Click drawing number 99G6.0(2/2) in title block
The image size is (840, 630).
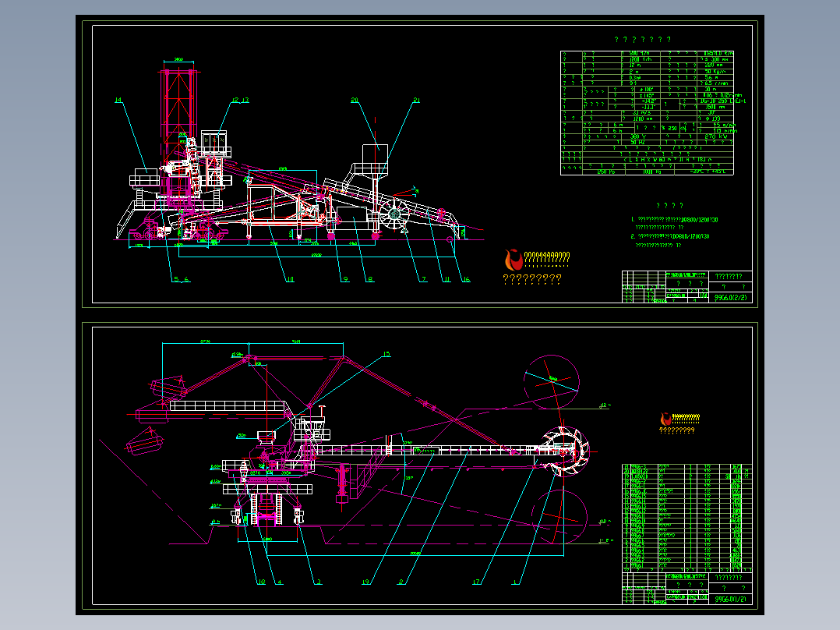(730, 297)
